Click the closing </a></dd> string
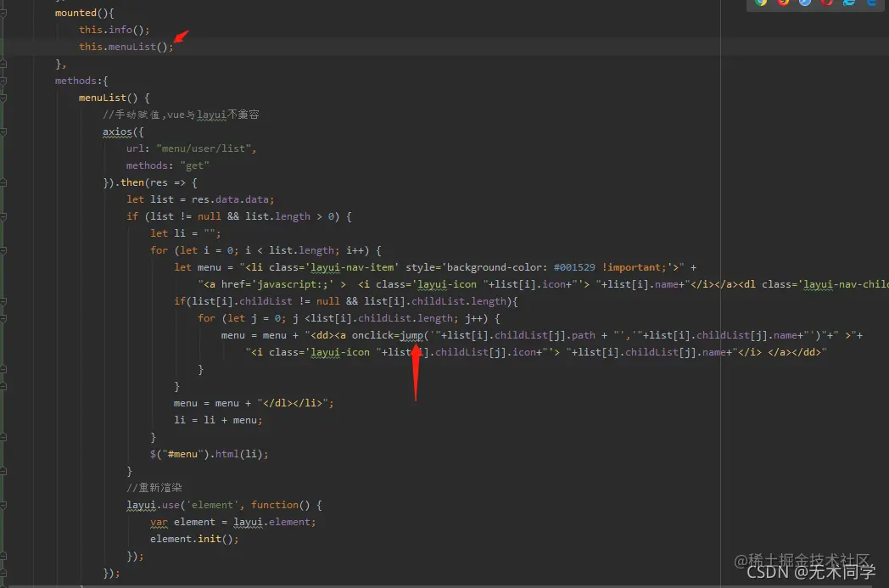This screenshot has width=889, height=588. coord(794,353)
